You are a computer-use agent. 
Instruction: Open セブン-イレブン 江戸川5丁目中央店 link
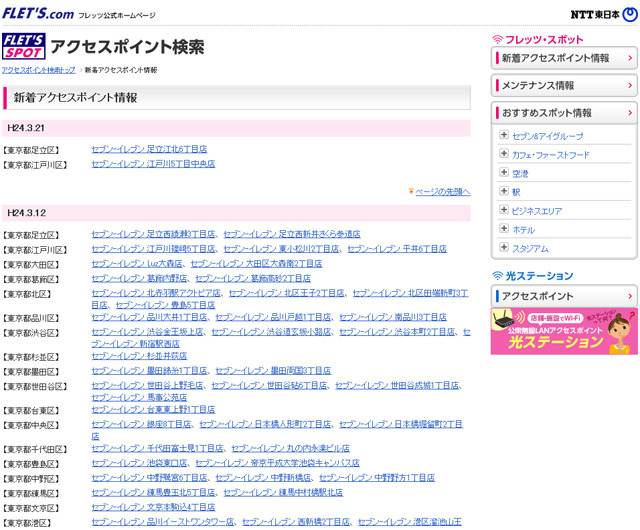pos(153,164)
